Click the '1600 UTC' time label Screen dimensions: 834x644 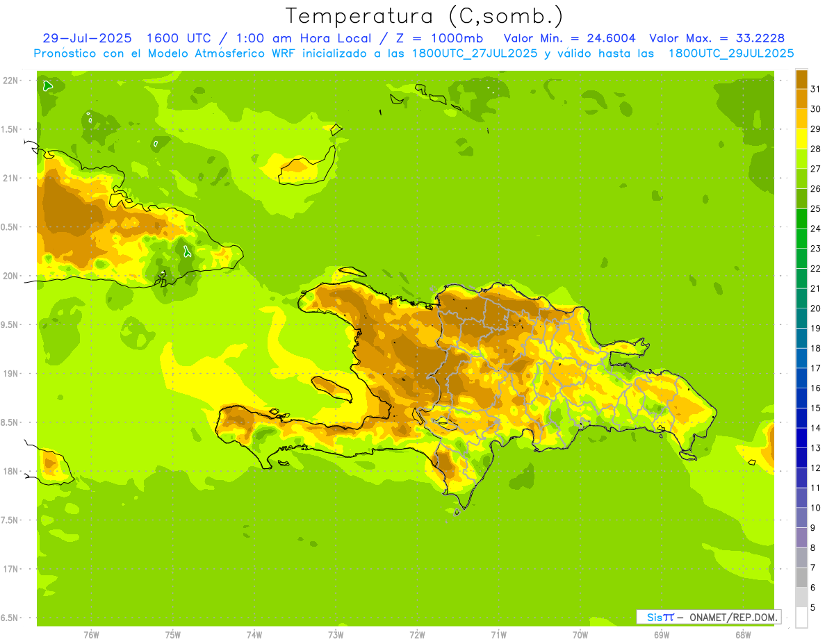178,38
